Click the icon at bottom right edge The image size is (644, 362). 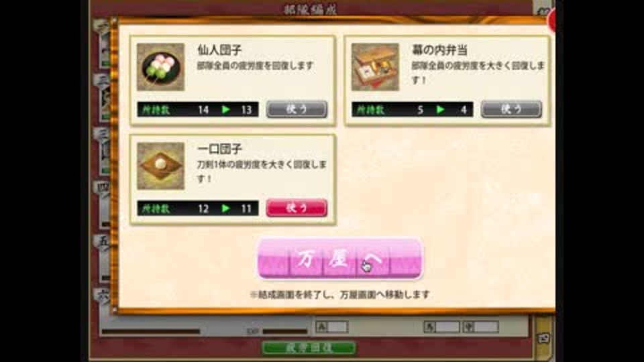(544, 338)
